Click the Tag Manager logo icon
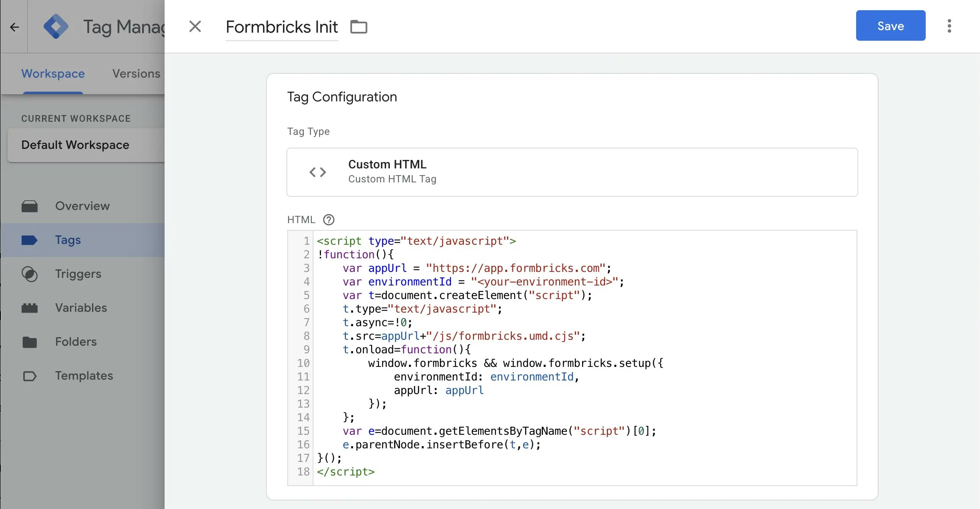The width and height of the screenshot is (980, 509). [x=56, y=26]
